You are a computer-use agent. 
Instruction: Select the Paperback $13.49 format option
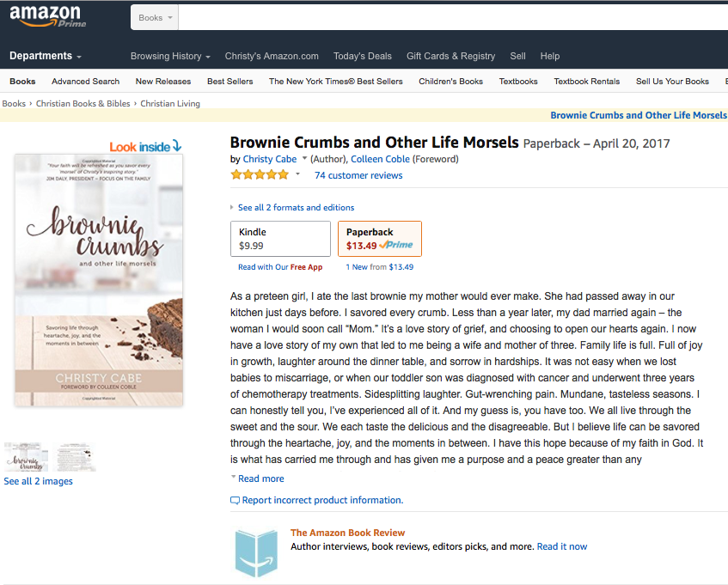[x=379, y=239]
